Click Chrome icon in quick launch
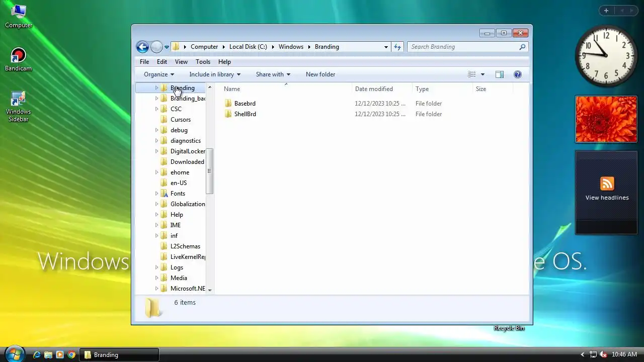 click(71, 355)
